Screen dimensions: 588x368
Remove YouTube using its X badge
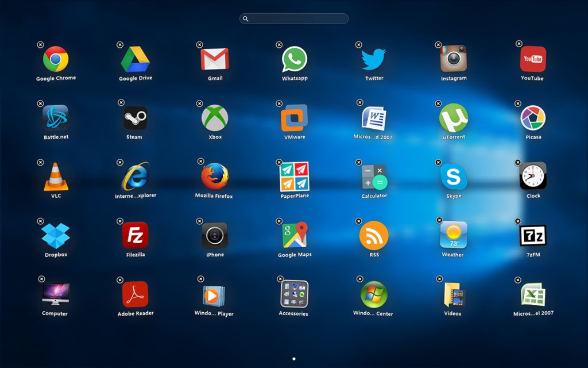point(519,44)
